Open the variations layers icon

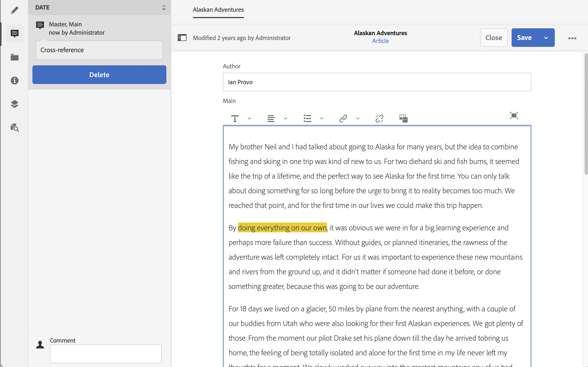(14, 104)
